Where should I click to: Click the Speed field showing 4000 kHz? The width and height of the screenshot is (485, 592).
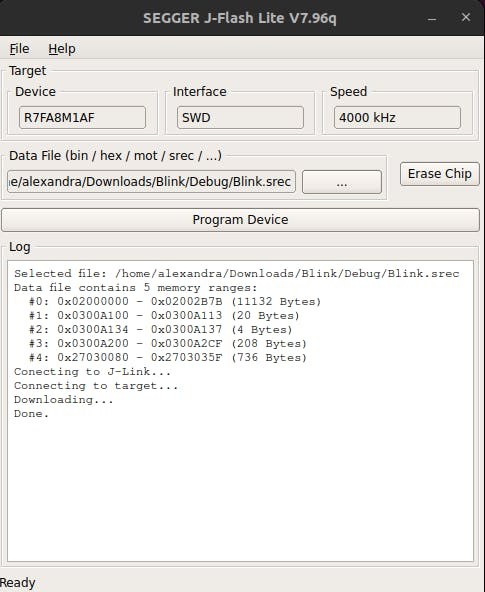[397, 117]
